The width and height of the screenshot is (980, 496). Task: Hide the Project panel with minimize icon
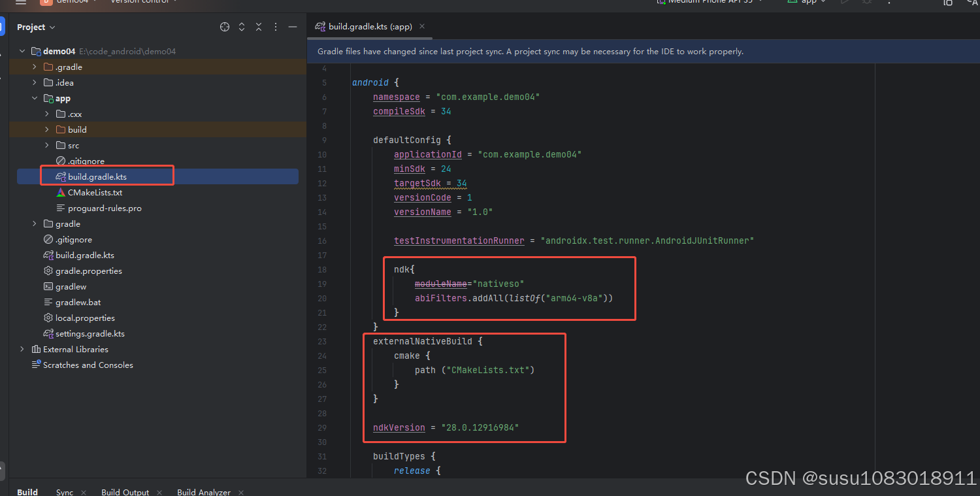pyautogui.click(x=293, y=27)
